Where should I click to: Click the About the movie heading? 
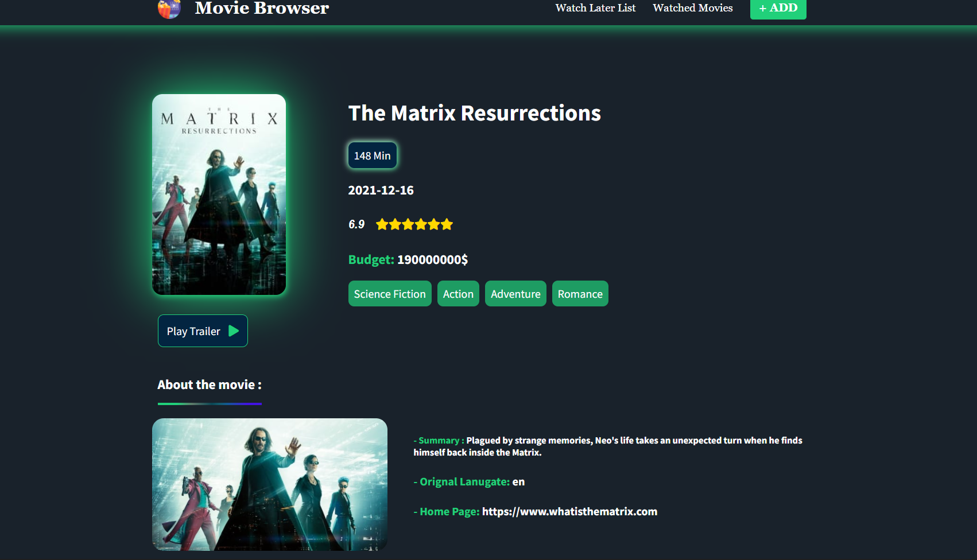210,385
